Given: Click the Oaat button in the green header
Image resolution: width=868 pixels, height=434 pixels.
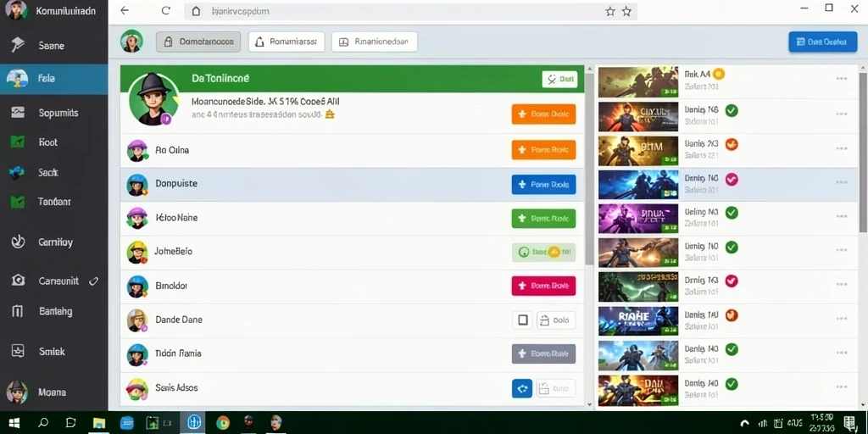Looking at the screenshot, I should click(x=559, y=79).
